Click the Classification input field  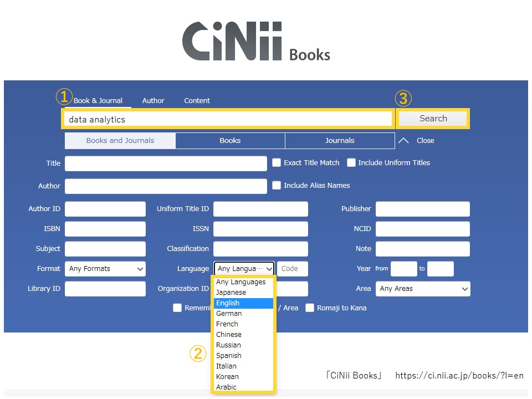[260, 249]
